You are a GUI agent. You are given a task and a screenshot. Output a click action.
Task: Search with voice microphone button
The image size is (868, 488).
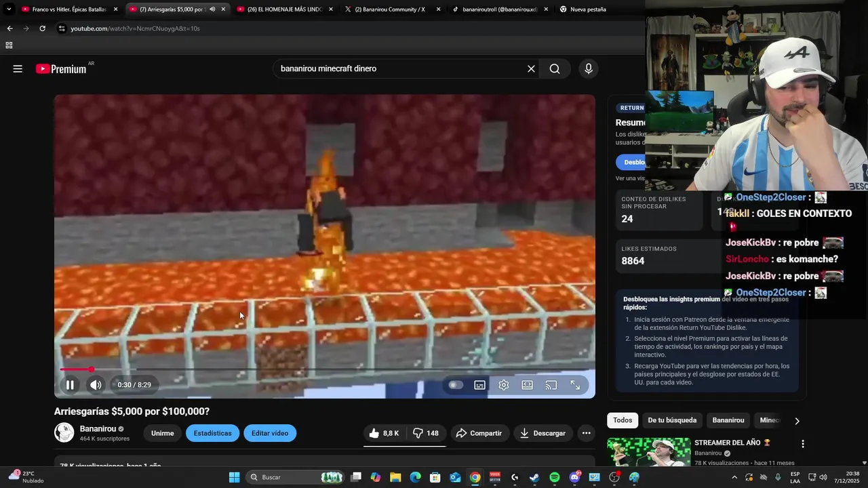pos(588,68)
